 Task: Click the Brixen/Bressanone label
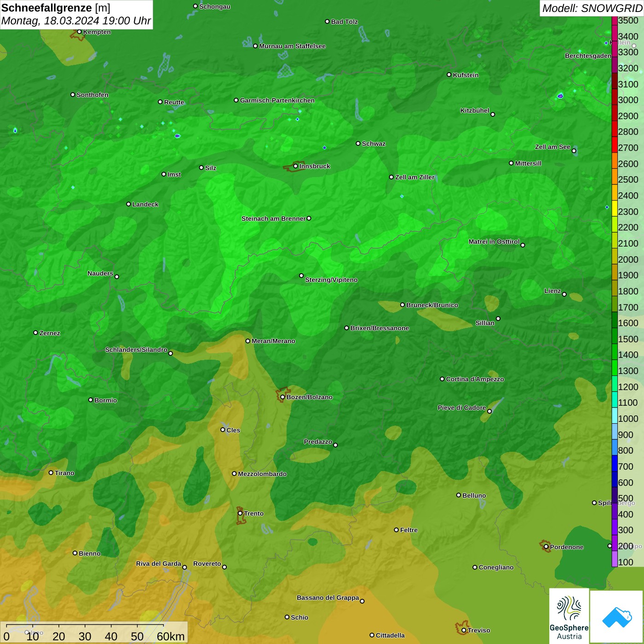(x=379, y=328)
